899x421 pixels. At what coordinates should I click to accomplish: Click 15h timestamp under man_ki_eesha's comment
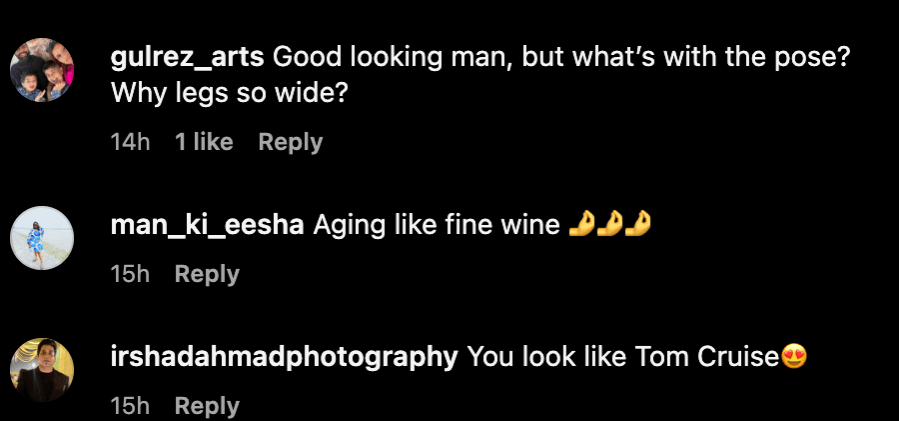[130, 274]
